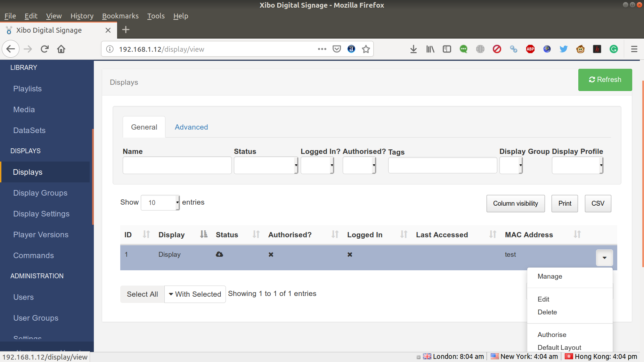
Task: Collapse the Display row action dropdown
Action: pyautogui.click(x=604, y=258)
